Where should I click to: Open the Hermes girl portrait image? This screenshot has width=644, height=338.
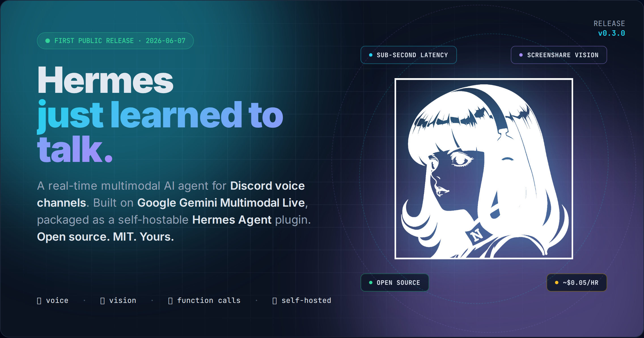pos(484,169)
